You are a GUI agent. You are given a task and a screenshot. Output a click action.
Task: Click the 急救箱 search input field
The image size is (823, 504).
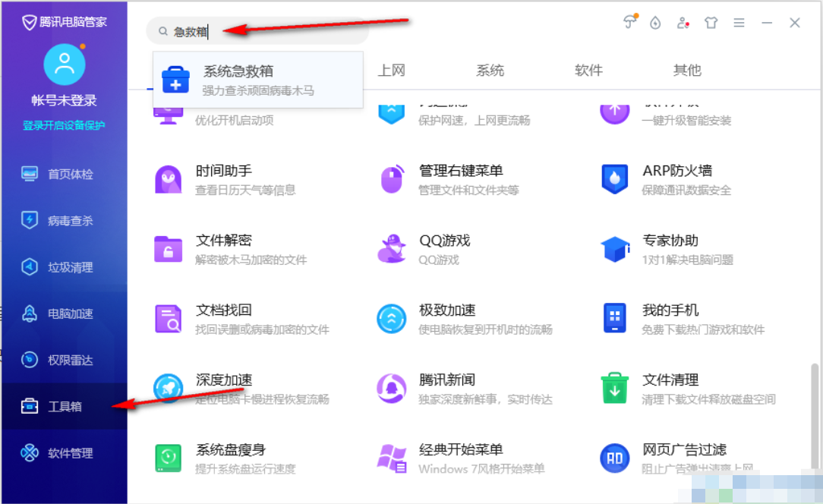coord(257,32)
